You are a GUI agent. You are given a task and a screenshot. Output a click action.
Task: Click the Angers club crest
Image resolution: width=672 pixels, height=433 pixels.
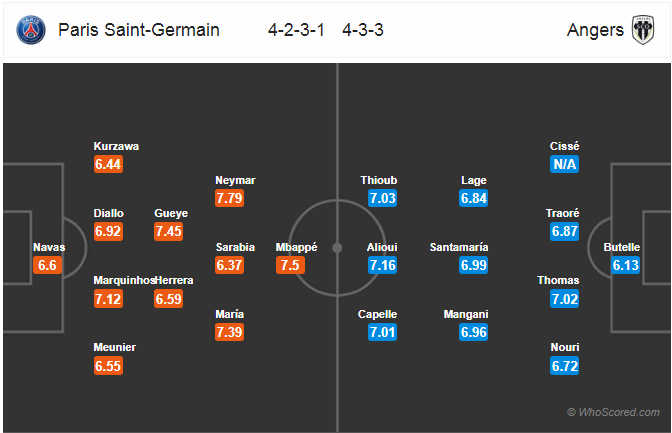pos(643,30)
